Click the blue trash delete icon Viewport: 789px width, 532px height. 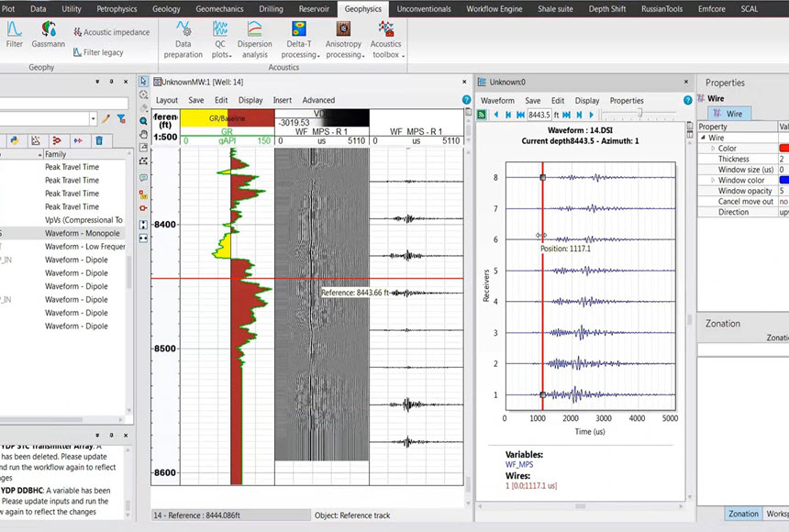[x=99, y=141]
